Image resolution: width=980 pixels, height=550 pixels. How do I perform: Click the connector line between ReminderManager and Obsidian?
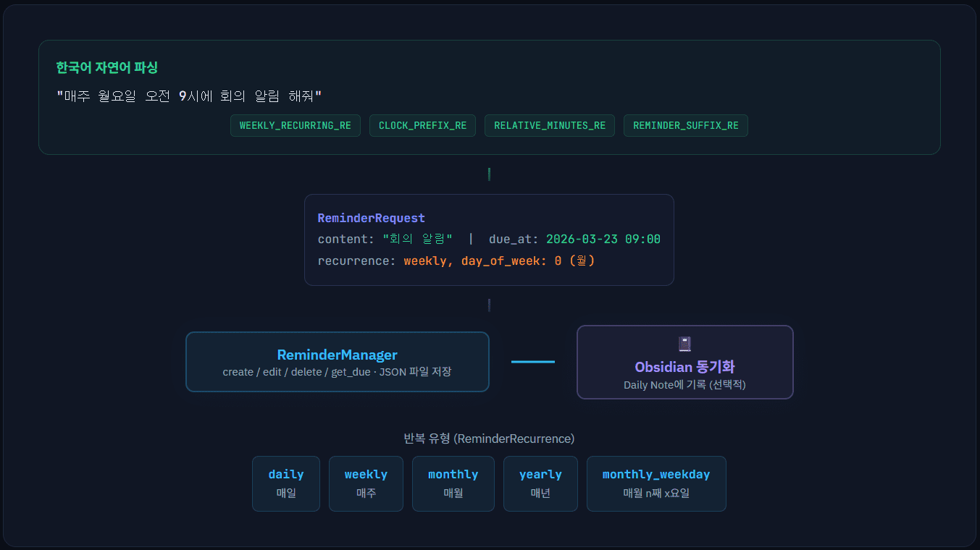[x=532, y=362]
